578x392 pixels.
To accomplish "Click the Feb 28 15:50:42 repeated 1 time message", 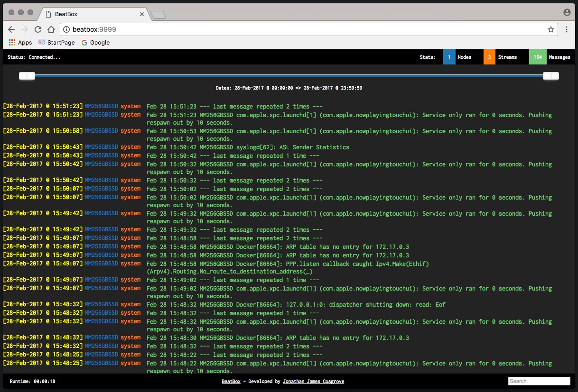I will (233, 156).
